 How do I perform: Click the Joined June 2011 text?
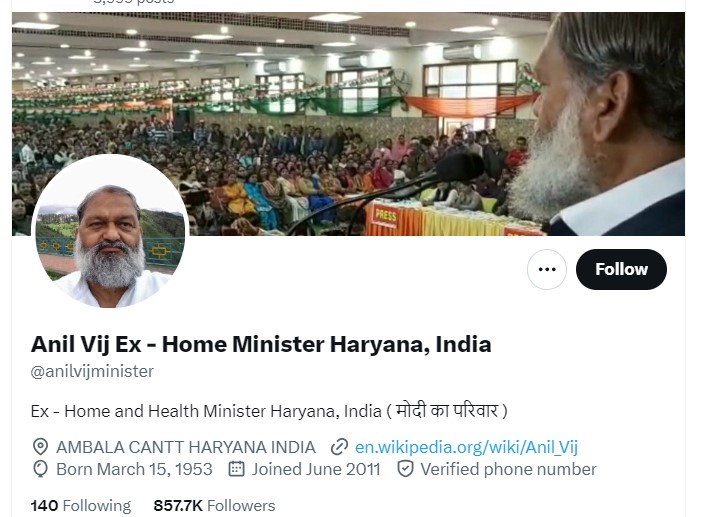pyautogui.click(x=316, y=469)
